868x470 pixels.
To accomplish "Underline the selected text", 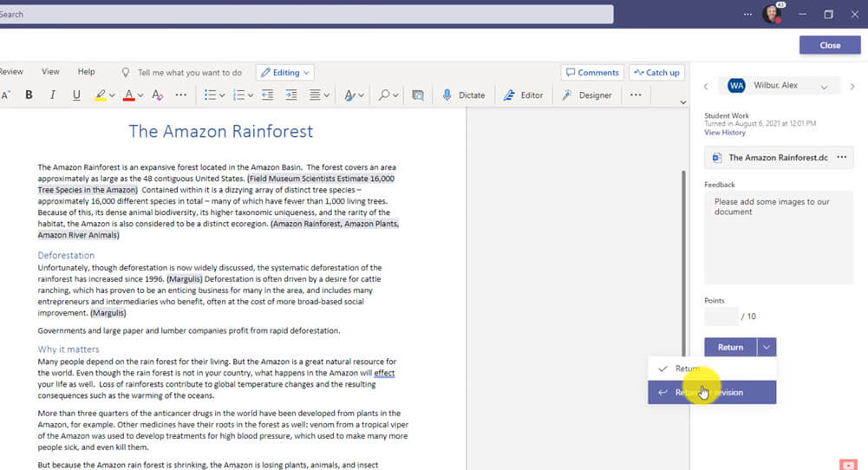I will (x=76, y=95).
